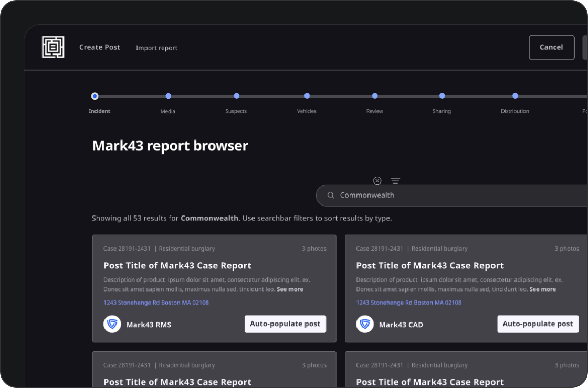The image size is (588, 388).
Task: Click the Distribution step label
Action: coord(515,111)
